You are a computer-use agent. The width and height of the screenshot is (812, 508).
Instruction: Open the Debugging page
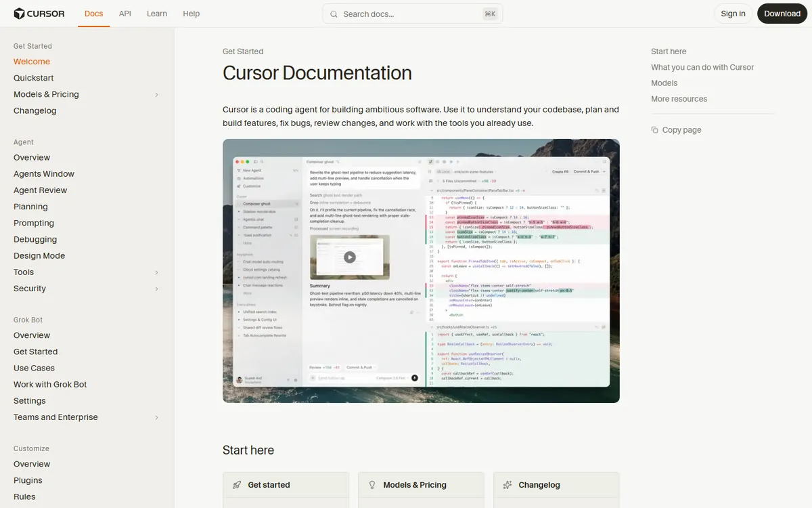(x=35, y=239)
